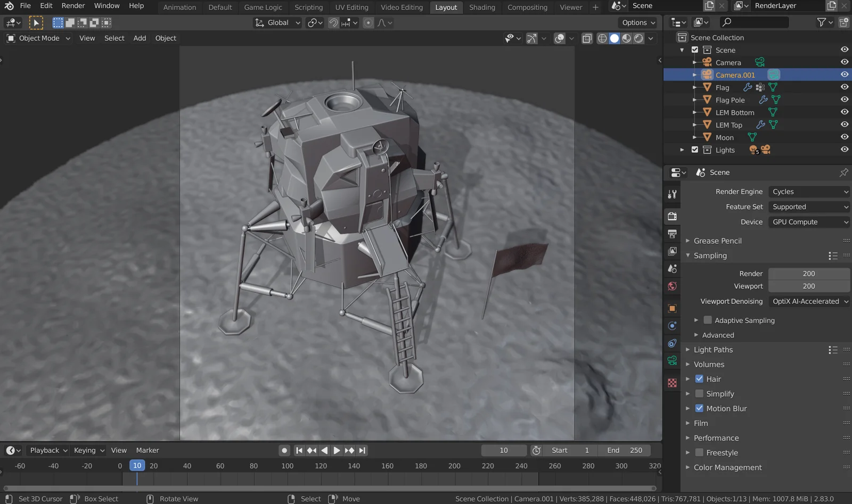852x504 pixels.
Task: Change the Viewport Denoising method
Action: coord(809,301)
